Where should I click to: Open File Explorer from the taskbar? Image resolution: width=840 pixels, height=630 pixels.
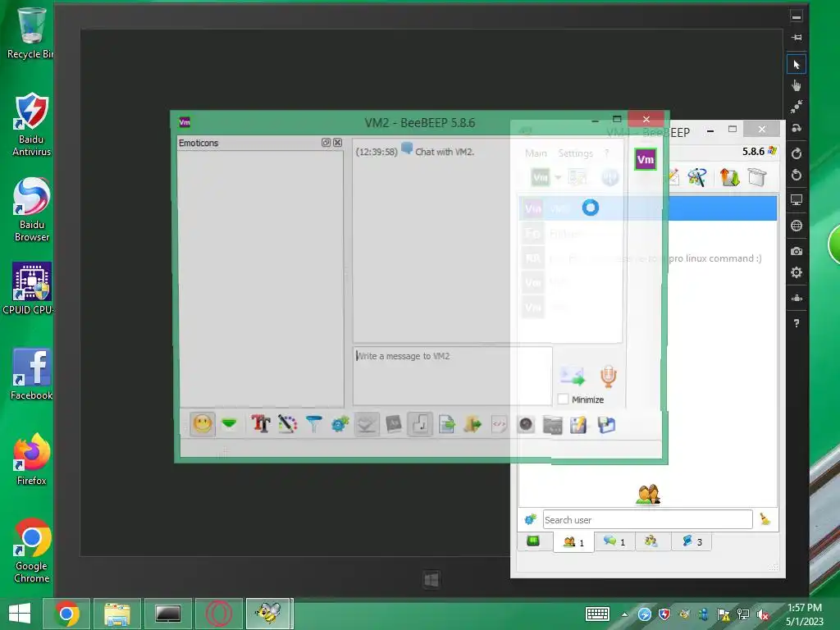[117, 614]
